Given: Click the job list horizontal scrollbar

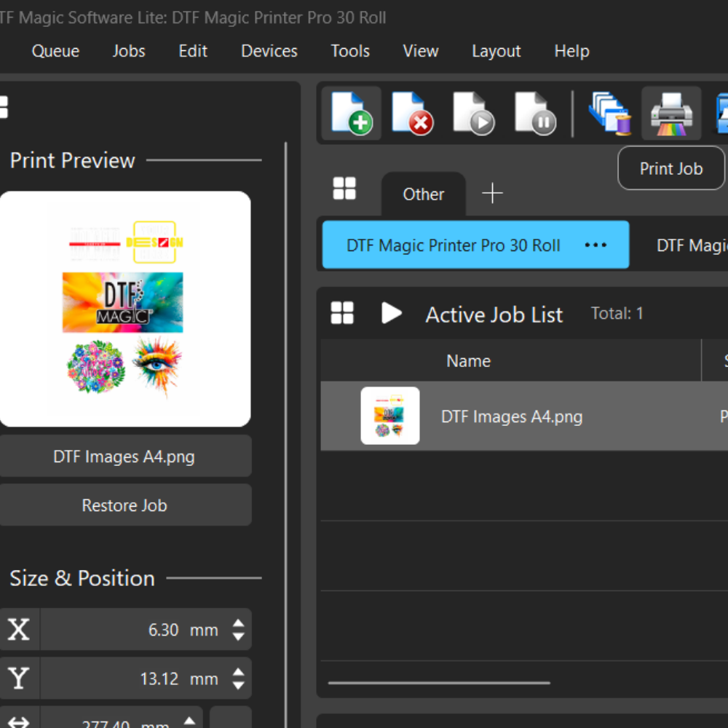Looking at the screenshot, I should click(439, 683).
